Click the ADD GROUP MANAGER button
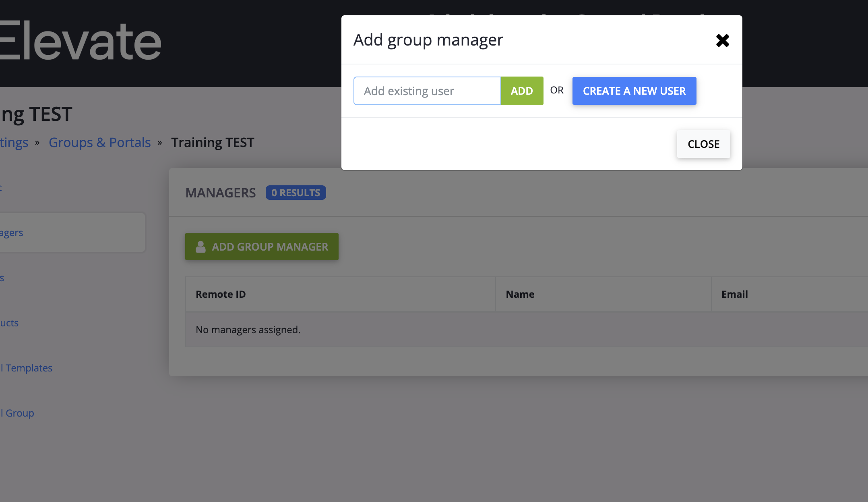868x502 pixels. pyautogui.click(x=262, y=247)
